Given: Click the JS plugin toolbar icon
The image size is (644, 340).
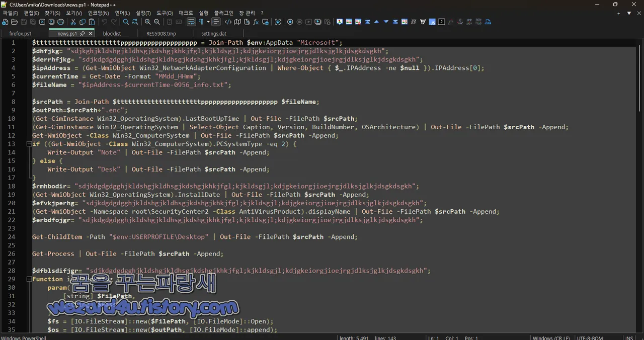Looking at the screenshot, I should (432, 22).
